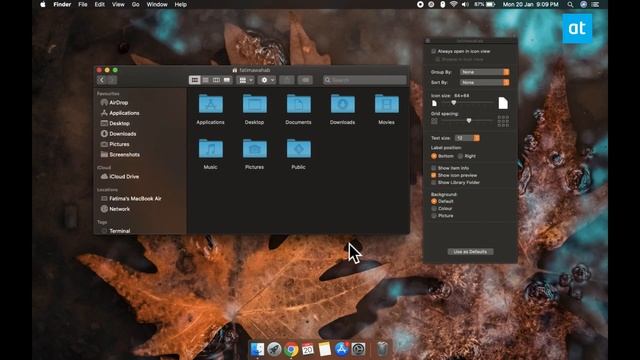This screenshot has width=640, height=360.
Task: Click the Finder search field
Action: coord(364,80)
